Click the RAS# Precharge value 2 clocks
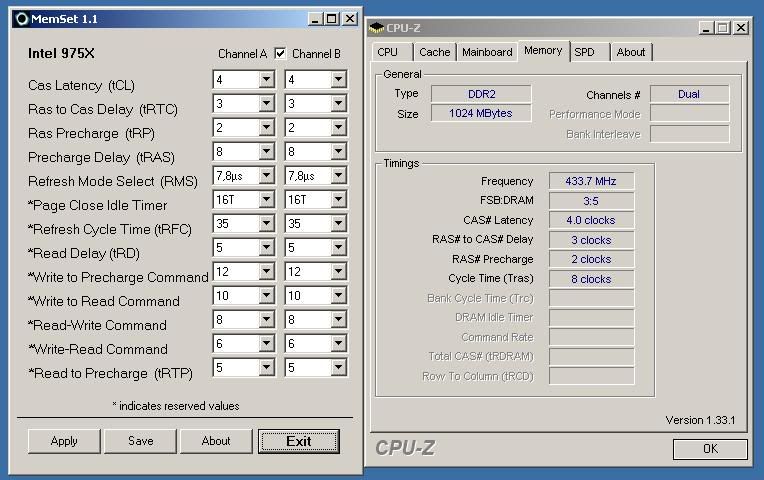764x480 pixels. 592,259
